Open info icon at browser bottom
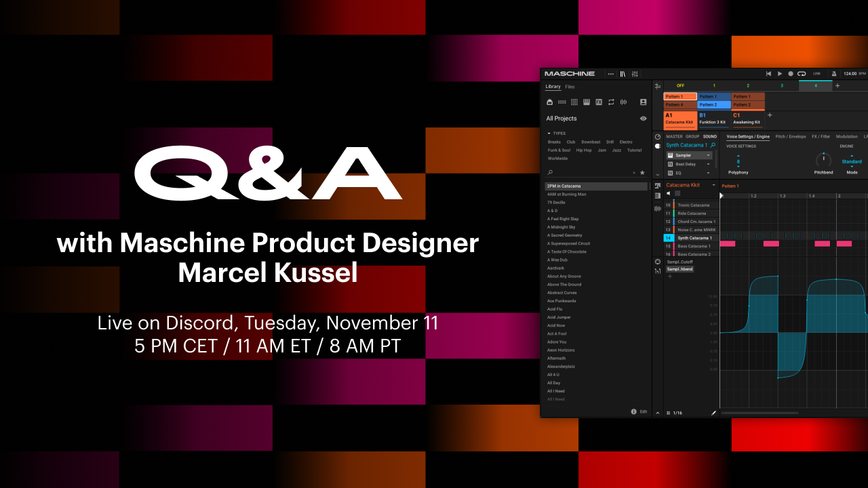 (633, 411)
